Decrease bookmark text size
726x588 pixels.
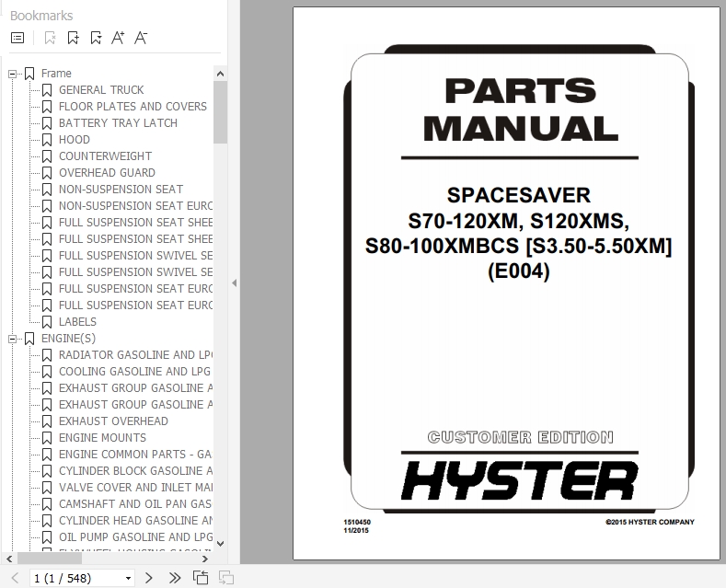tap(141, 38)
